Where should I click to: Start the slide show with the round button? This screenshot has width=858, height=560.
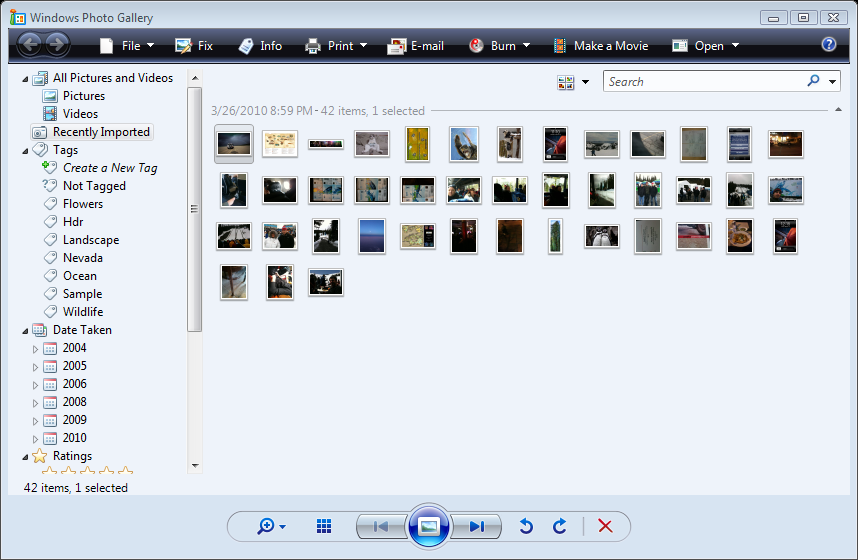click(x=428, y=526)
